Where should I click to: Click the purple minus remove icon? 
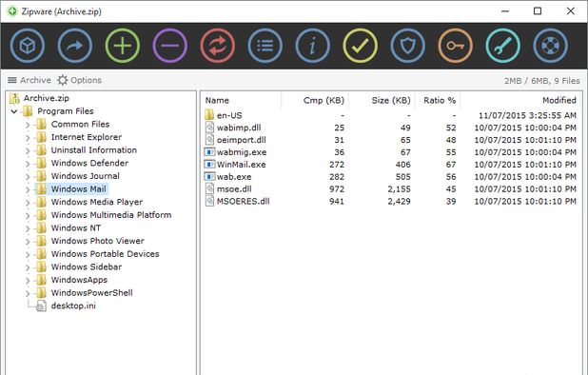tap(170, 46)
